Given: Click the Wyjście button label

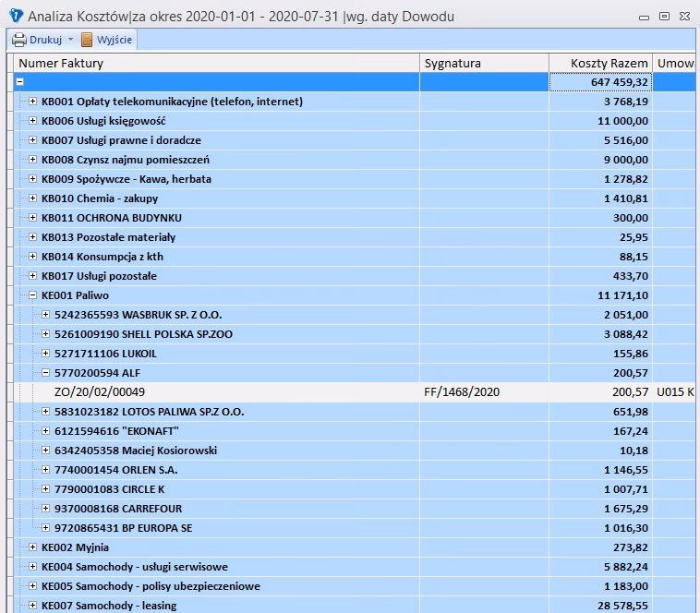Looking at the screenshot, I should (x=115, y=40).
